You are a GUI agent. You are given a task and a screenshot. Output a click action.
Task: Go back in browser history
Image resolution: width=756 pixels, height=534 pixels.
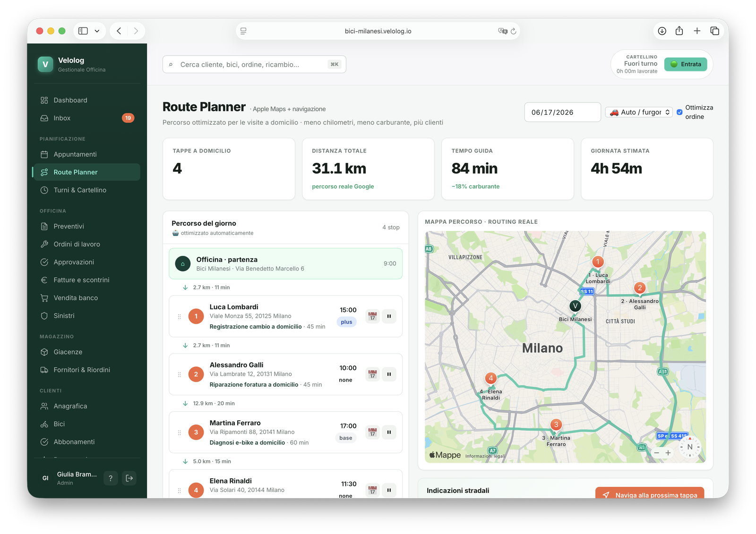pos(119,31)
